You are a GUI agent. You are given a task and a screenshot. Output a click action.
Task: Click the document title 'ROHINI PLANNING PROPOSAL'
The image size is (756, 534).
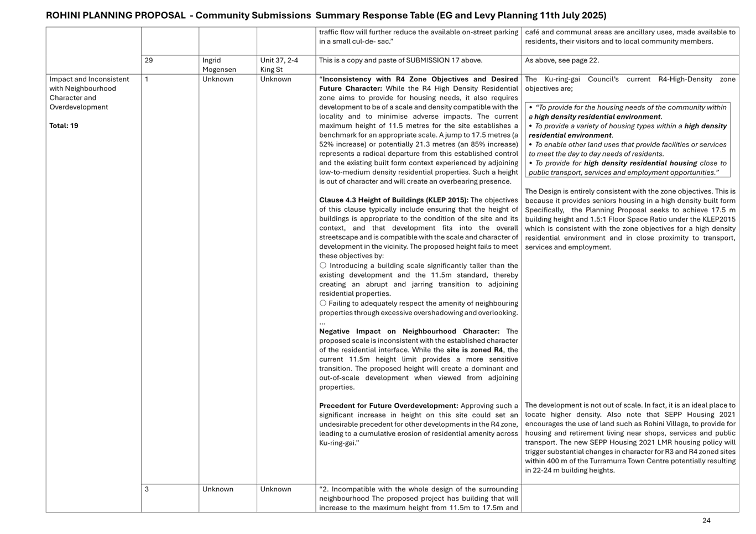point(116,15)
